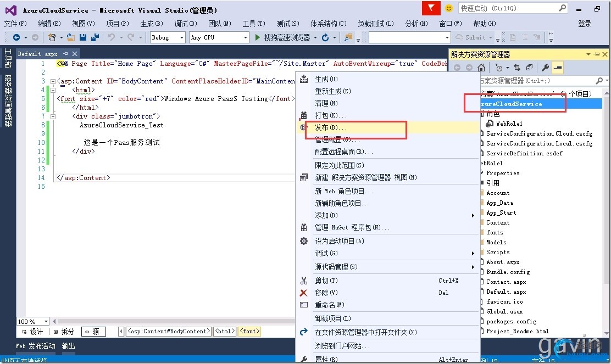Switch to 拆分 view
Viewport: 611px width, 364px height.
(x=64, y=332)
